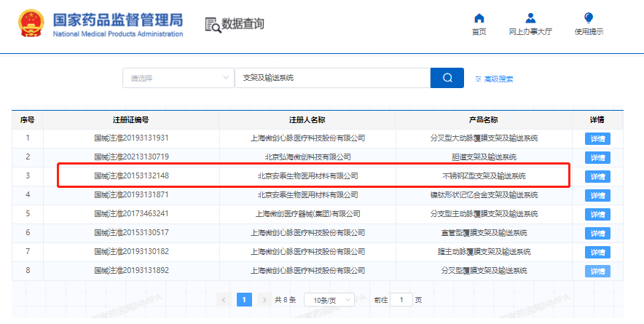Open 详情 for 不锈钢Z型支架及输送系统
The width and height of the screenshot is (644, 324).
click(x=597, y=177)
